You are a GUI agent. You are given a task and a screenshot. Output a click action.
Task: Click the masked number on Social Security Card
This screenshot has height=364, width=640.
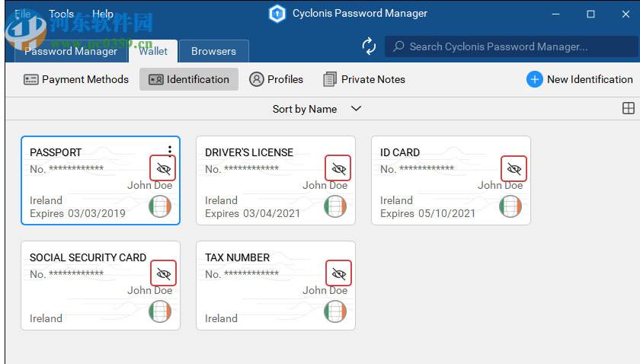(x=76, y=273)
